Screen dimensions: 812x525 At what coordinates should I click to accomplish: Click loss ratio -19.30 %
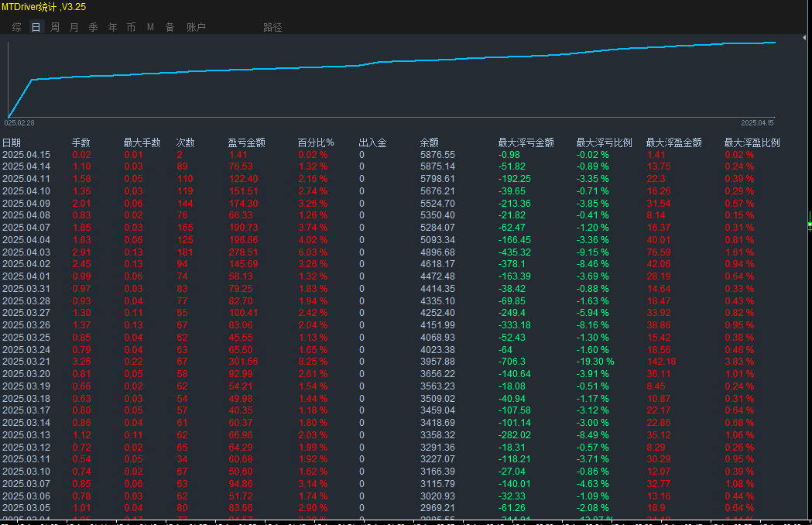pyautogui.click(x=595, y=362)
